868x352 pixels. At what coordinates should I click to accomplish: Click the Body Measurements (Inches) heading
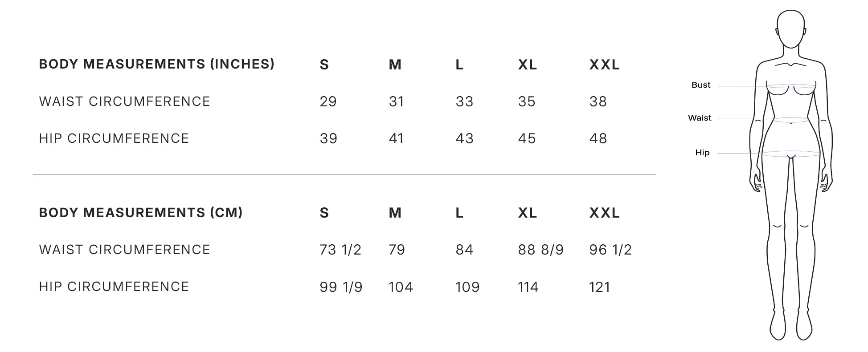click(156, 64)
